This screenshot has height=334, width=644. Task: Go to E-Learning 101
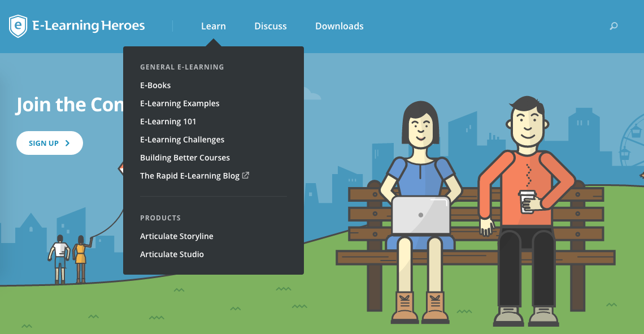(x=168, y=122)
